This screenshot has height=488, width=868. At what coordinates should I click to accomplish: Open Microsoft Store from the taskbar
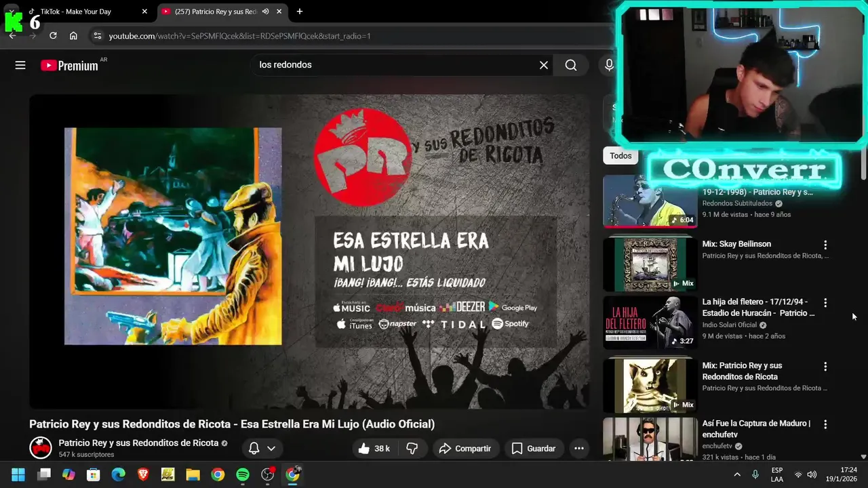[x=94, y=475]
